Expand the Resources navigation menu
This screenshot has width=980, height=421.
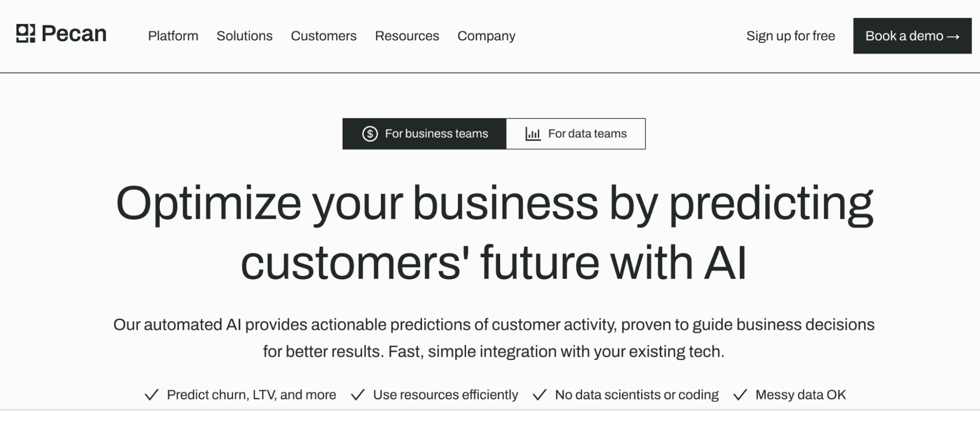coord(407,36)
